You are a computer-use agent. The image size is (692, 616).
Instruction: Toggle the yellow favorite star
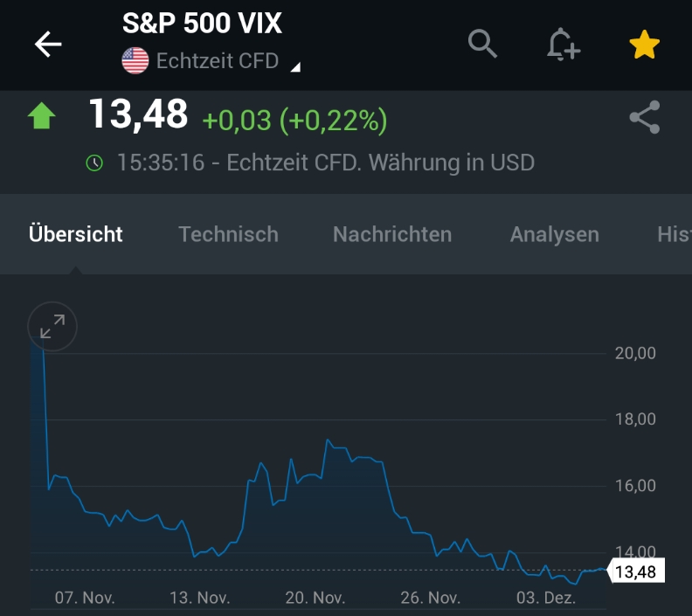click(644, 45)
